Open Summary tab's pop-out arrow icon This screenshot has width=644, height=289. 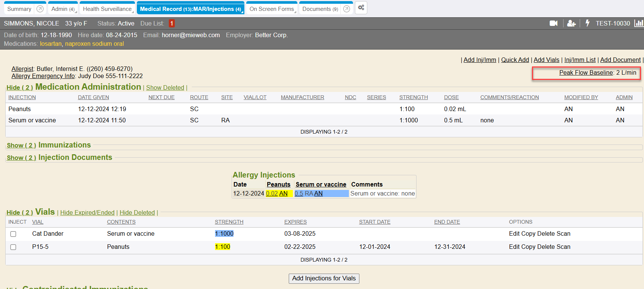(40, 9)
